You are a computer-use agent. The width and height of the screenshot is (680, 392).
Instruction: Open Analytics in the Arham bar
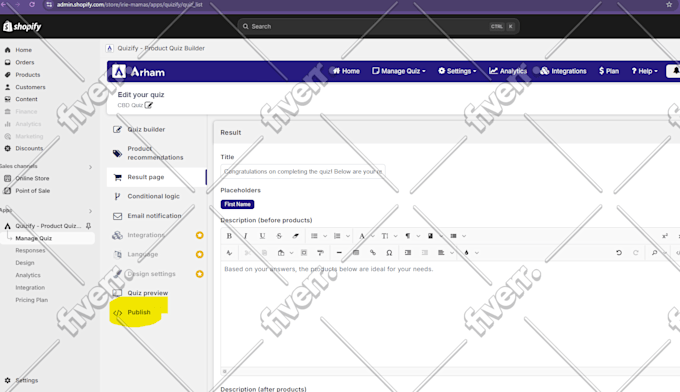pos(508,71)
